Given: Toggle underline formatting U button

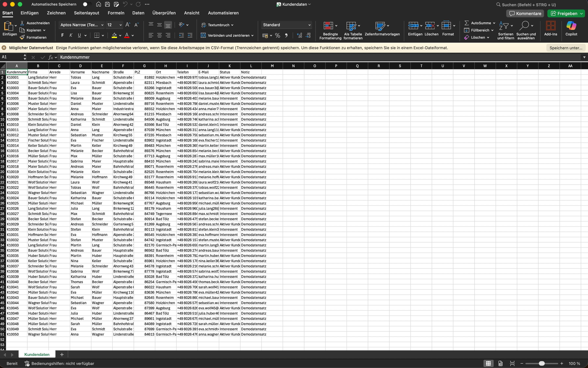Looking at the screenshot, I should [x=79, y=35].
